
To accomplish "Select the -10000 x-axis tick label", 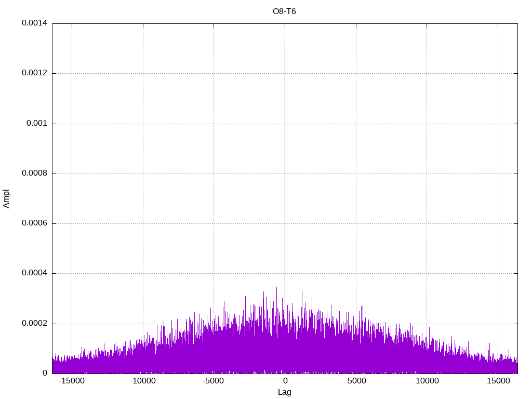I will [142, 381].
